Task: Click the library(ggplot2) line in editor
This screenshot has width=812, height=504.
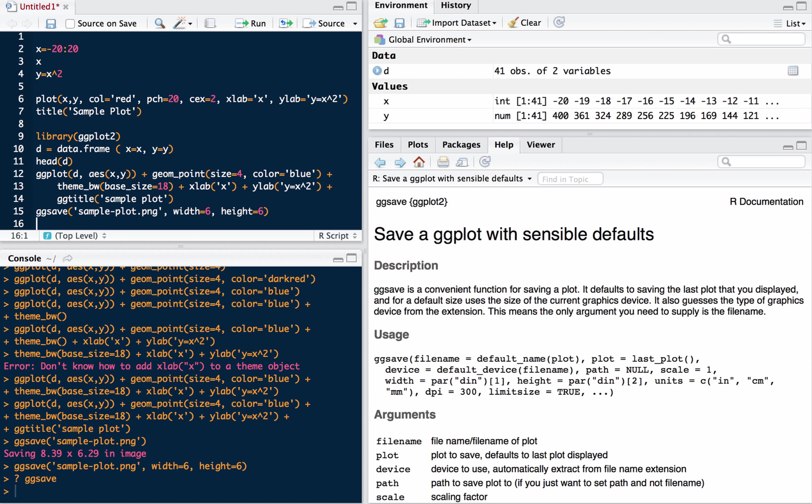Action: [x=78, y=136]
